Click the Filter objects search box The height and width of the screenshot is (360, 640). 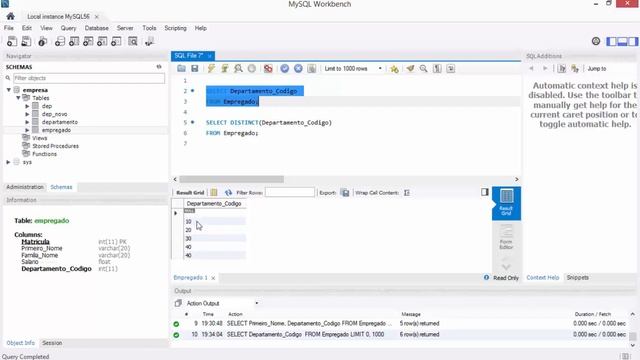(x=89, y=78)
